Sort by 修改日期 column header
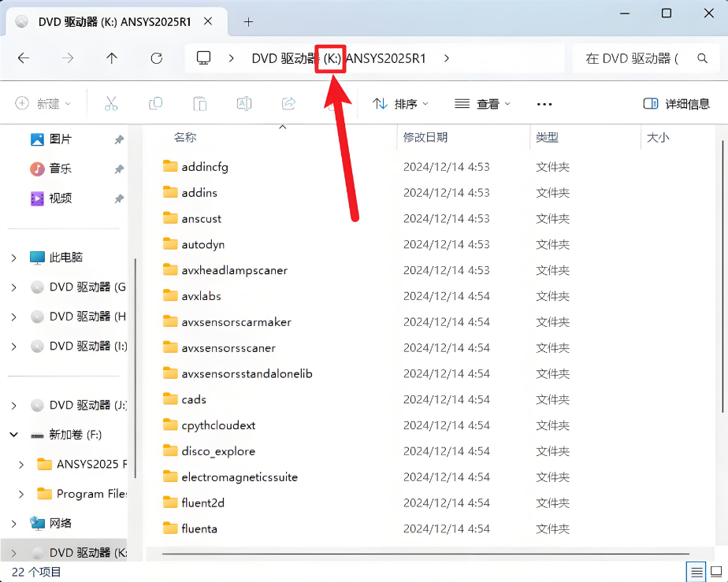The image size is (728, 582). coord(425,137)
